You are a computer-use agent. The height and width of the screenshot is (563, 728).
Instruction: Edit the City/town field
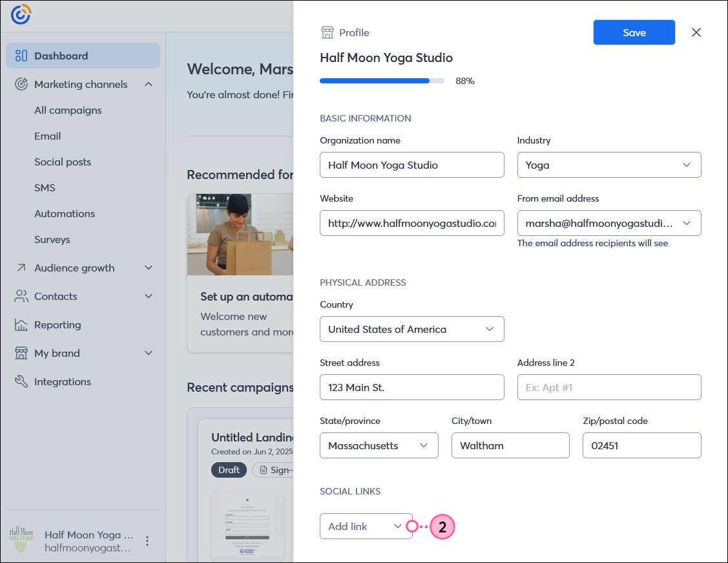pos(510,445)
